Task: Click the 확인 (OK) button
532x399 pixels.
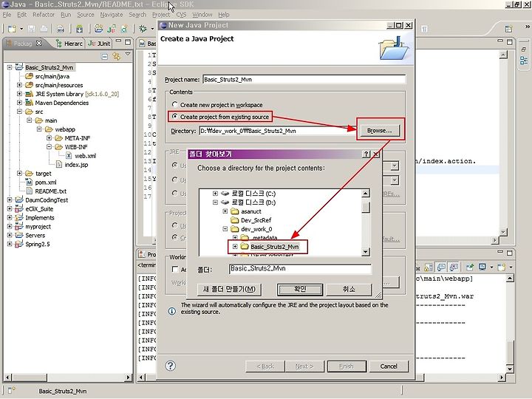Action: pos(300,289)
